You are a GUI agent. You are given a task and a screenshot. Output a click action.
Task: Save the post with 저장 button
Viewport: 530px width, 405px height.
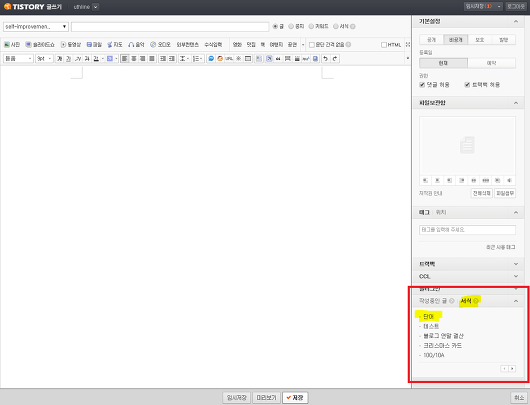click(295, 398)
